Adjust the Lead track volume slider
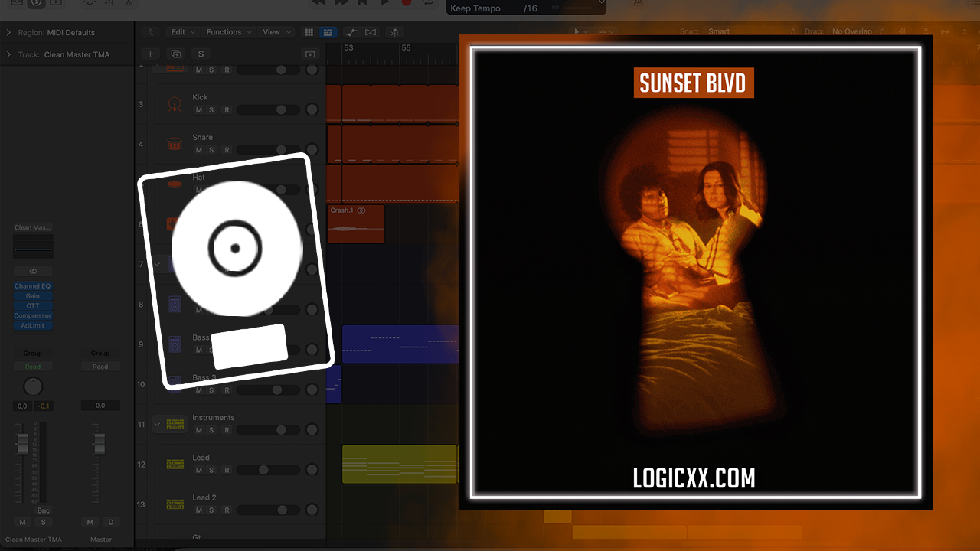 click(267, 470)
